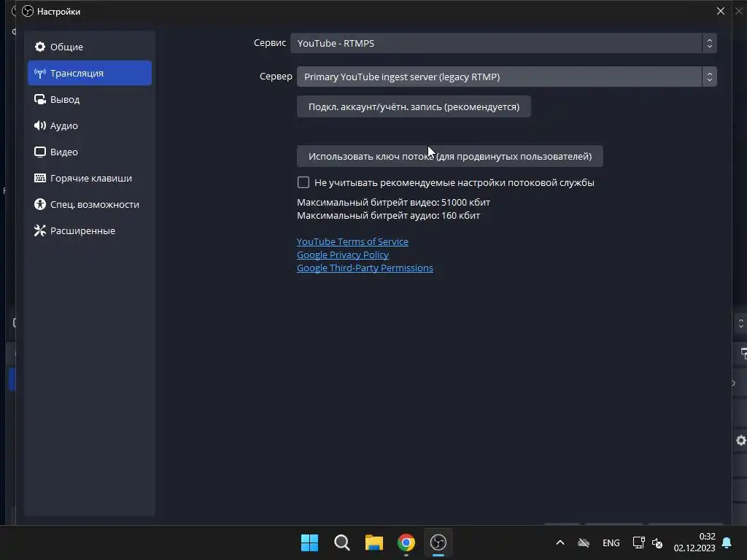Open the clock showing 0:32 02.12.2023
This screenshot has width=747, height=560.
coord(694,542)
